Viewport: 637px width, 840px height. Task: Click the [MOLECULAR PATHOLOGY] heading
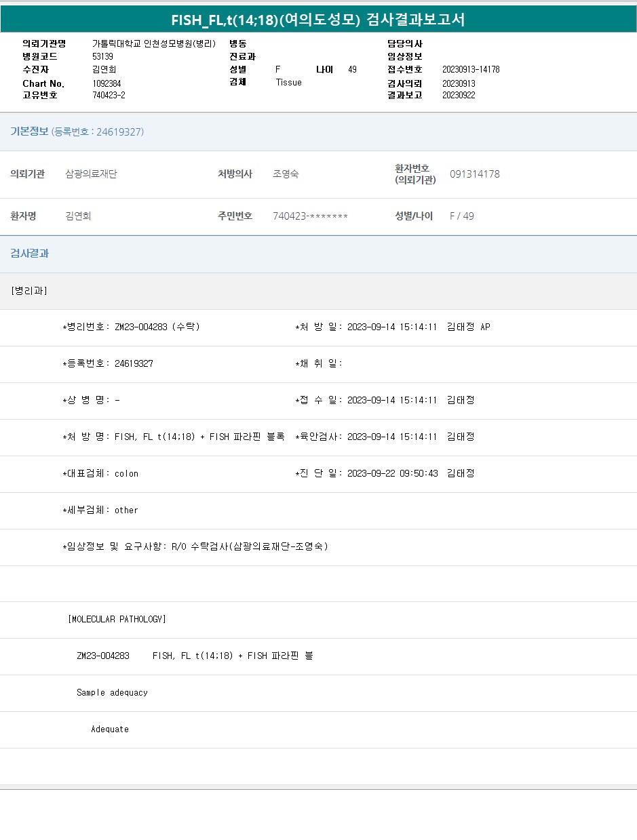[117, 619]
